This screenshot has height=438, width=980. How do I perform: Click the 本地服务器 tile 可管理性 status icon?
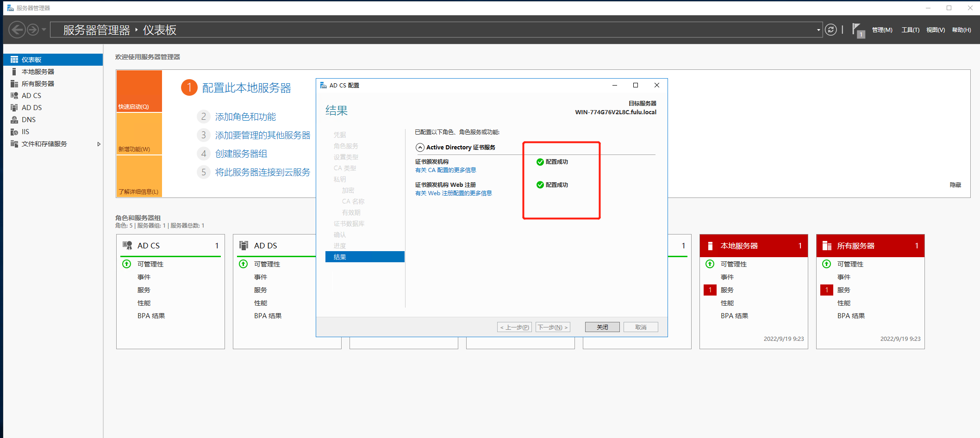click(x=710, y=264)
